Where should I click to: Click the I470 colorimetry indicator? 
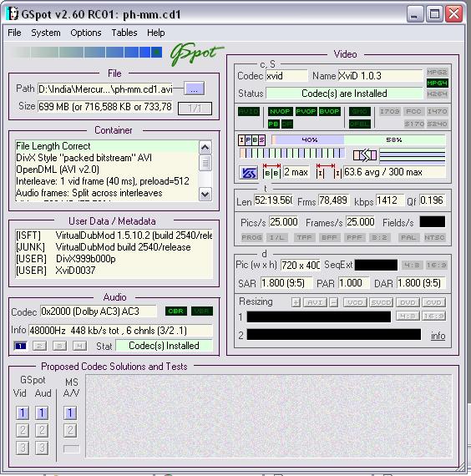tap(437, 111)
